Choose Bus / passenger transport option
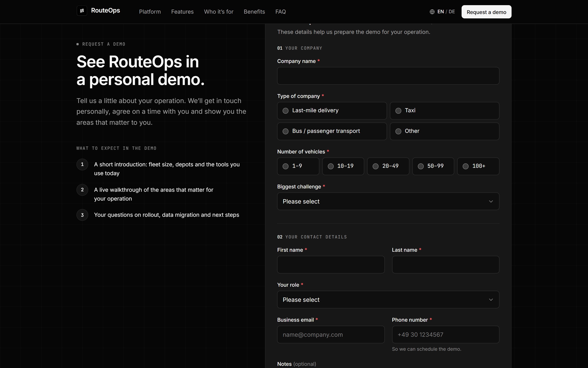This screenshot has height=368, width=588. pyautogui.click(x=332, y=131)
